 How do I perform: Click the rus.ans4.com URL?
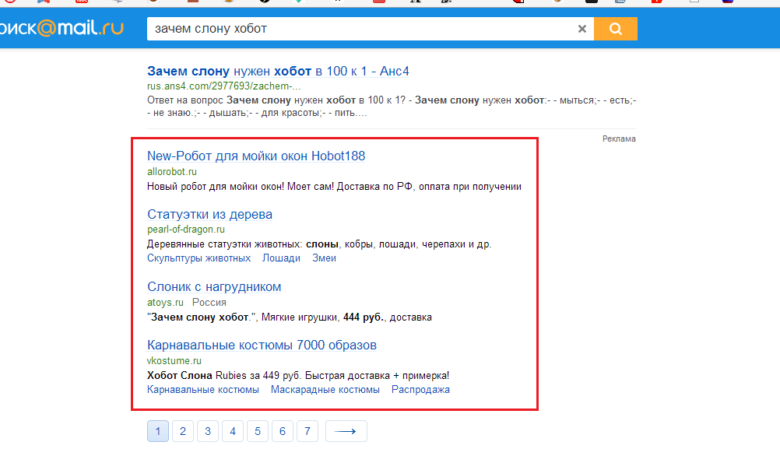click(224, 86)
